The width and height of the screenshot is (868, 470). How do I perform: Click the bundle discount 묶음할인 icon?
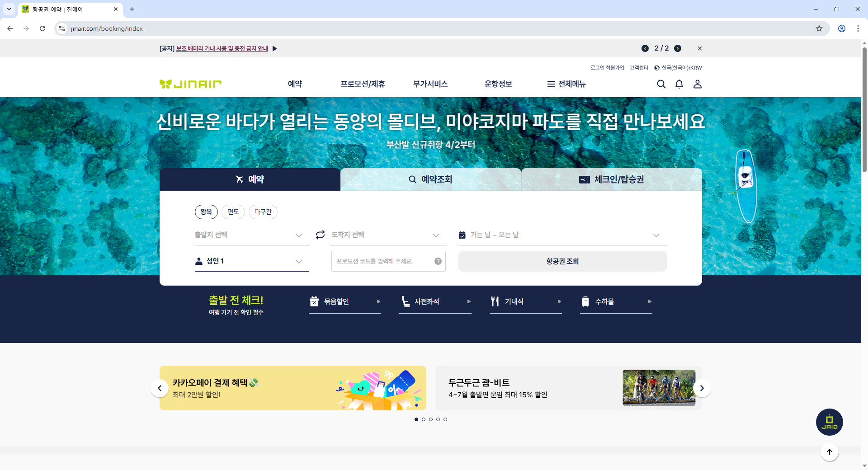[x=314, y=301]
